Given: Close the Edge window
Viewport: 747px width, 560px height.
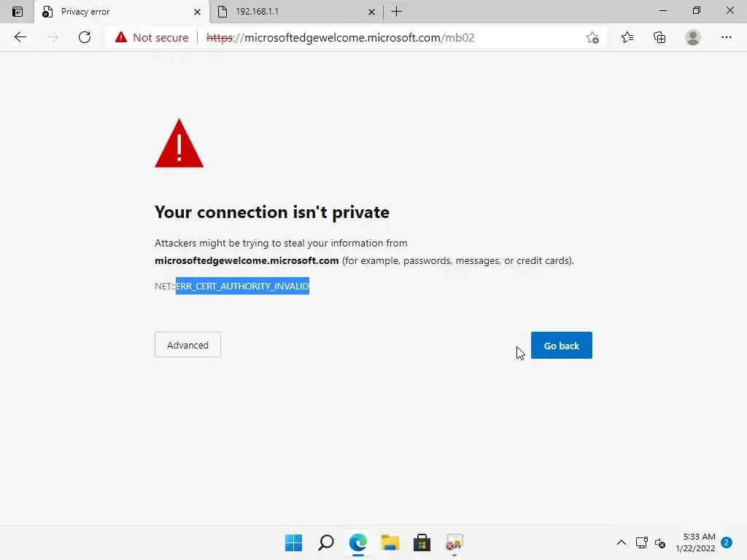Looking at the screenshot, I should point(729,10).
